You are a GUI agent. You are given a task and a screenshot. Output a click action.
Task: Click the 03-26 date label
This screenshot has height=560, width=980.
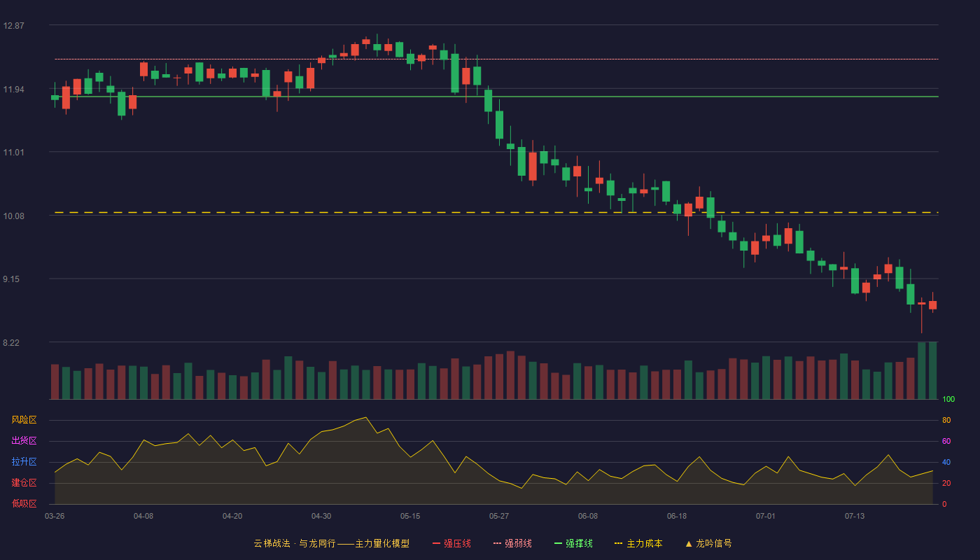click(x=55, y=516)
